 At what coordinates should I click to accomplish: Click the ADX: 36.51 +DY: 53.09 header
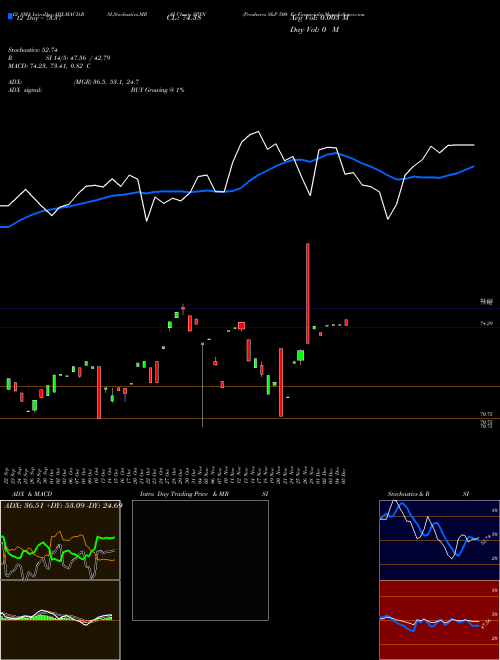tap(63, 505)
